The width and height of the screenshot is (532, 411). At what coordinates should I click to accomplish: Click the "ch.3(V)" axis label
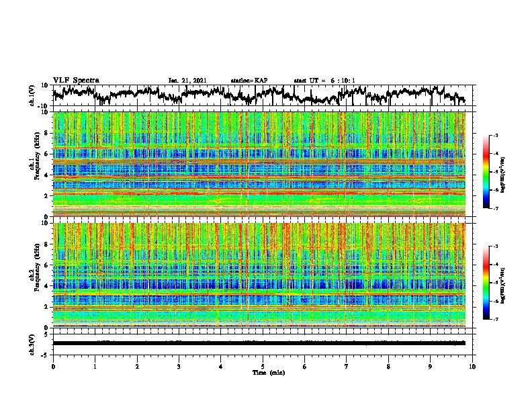32,345
